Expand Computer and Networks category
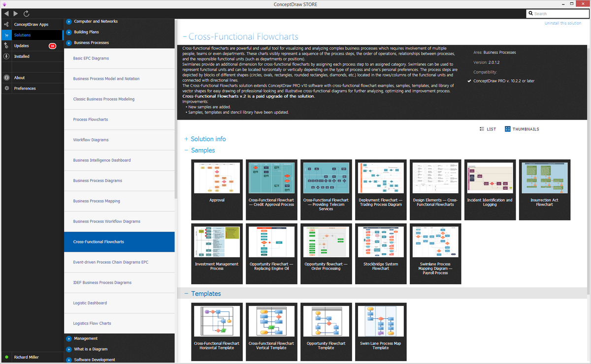The height and width of the screenshot is (364, 591). (x=68, y=22)
